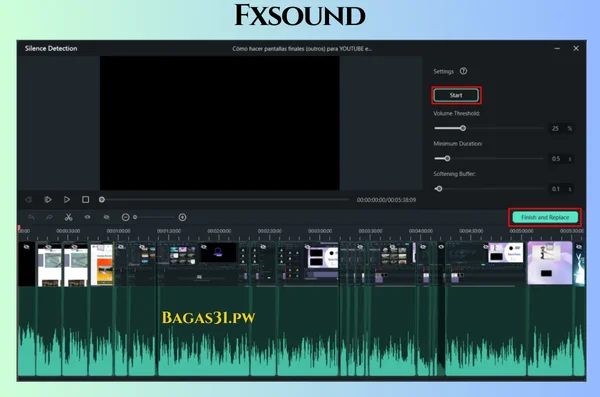Click the black video preview area
Viewport: 600px width, 397px height.
tap(220, 123)
